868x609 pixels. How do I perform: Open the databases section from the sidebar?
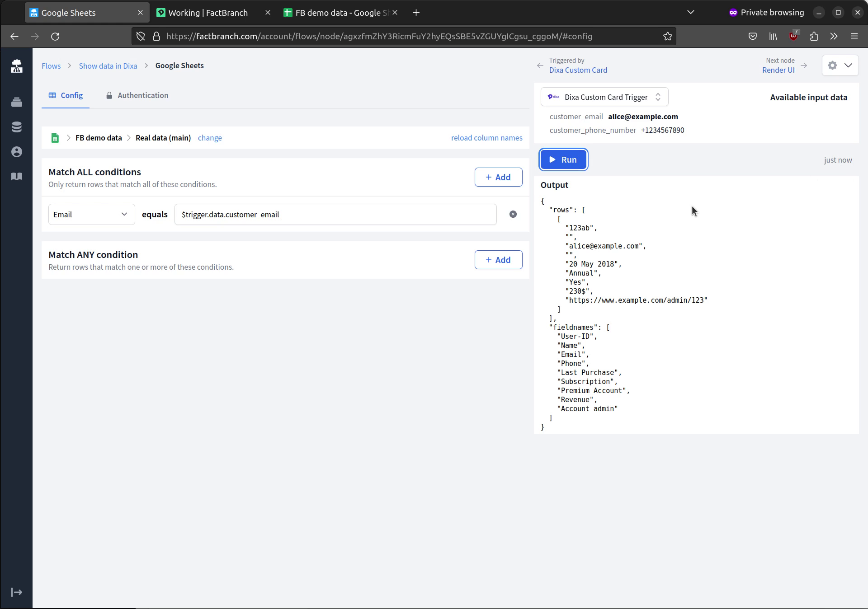pyautogui.click(x=17, y=127)
